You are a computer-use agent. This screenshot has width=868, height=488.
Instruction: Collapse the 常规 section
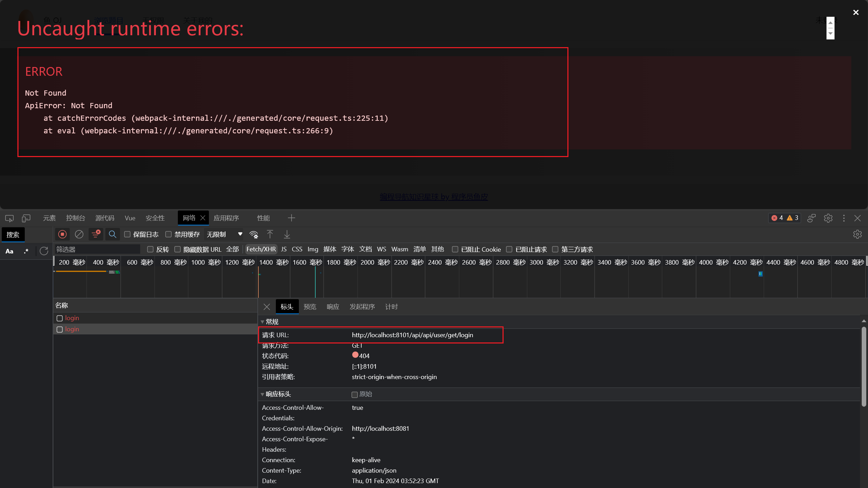coord(262,322)
